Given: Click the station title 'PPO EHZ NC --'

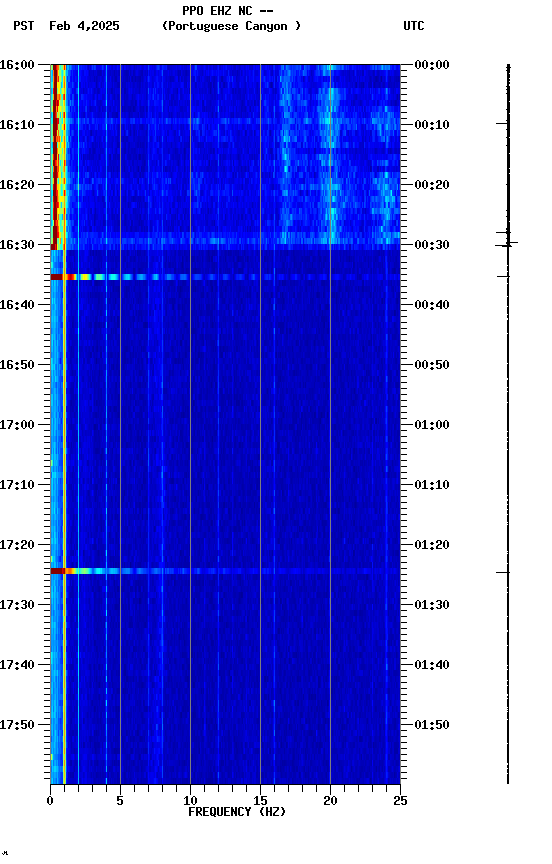Looking at the screenshot, I should click(x=228, y=10).
